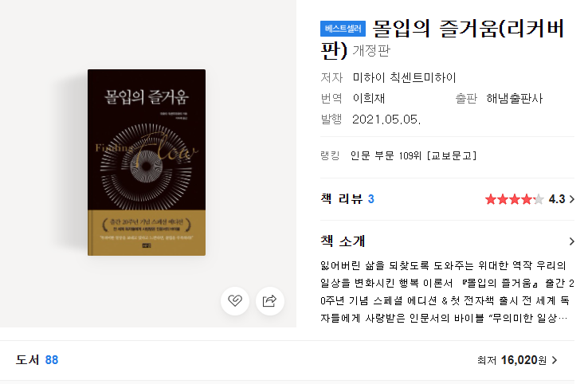
Task: Open author 미하이 칙센트미하이 link
Action: click(404, 77)
